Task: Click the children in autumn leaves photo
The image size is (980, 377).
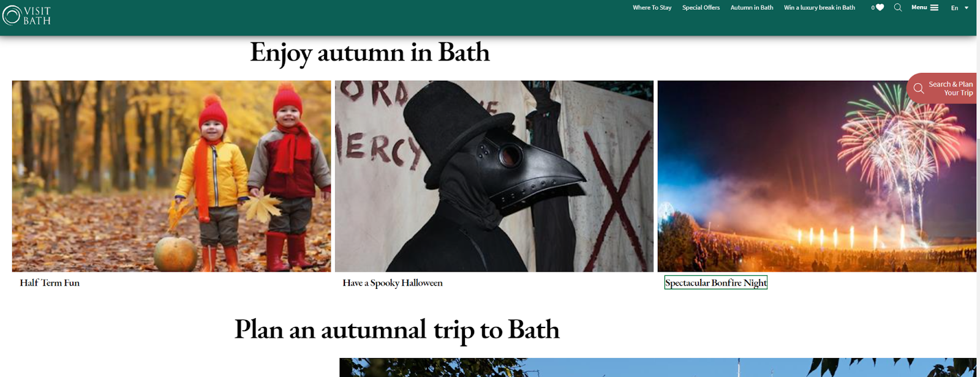Action: (x=171, y=176)
